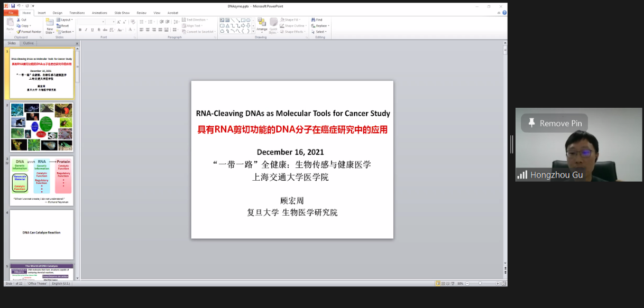
Task: Select slide 4 thumbnail DNA Can Catalyze Reaction
Action: pyautogui.click(x=42, y=235)
